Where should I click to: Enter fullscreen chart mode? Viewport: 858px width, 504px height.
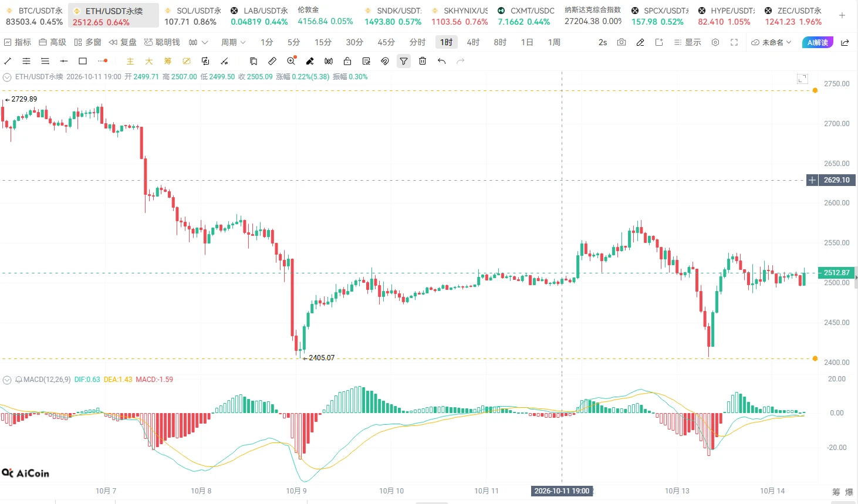pyautogui.click(x=734, y=42)
